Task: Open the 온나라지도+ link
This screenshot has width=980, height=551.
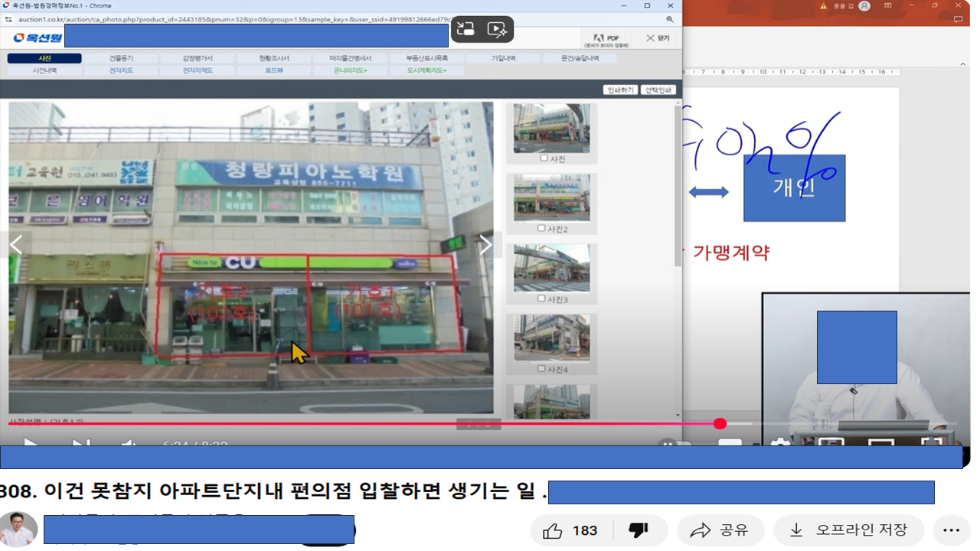Action: [350, 70]
